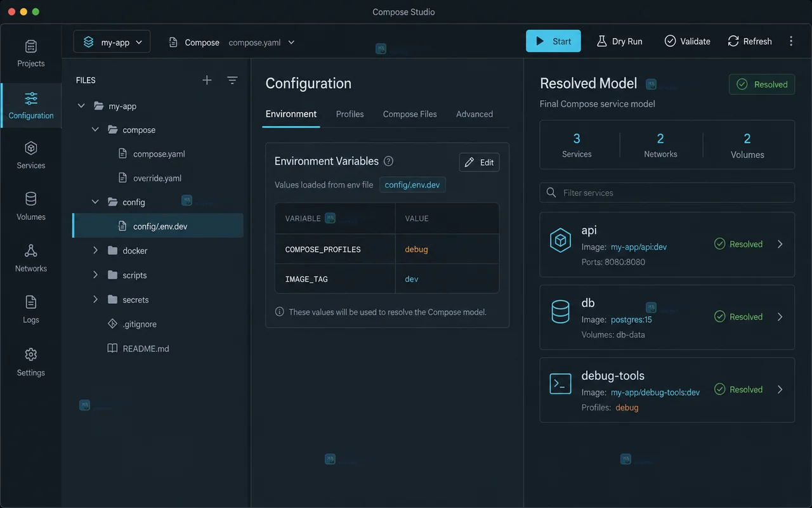
Task: Switch to the Profiles tab
Action: (x=350, y=114)
